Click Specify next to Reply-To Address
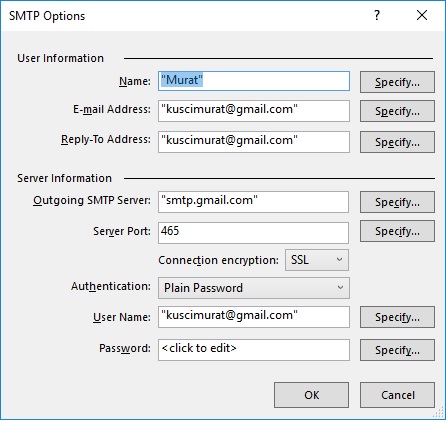Screen dimensions: 446x422 coord(397,142)
